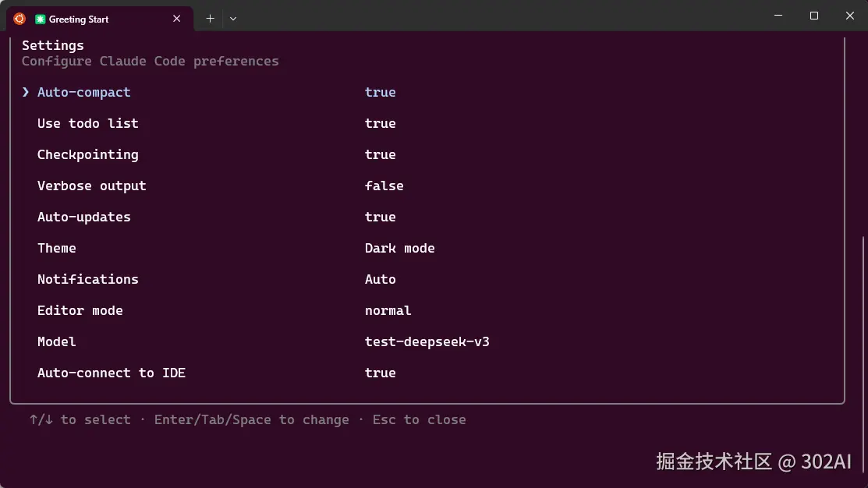Toggle the Use todo list value
This screenshot has width=868, height=488.
pos(381,123)
